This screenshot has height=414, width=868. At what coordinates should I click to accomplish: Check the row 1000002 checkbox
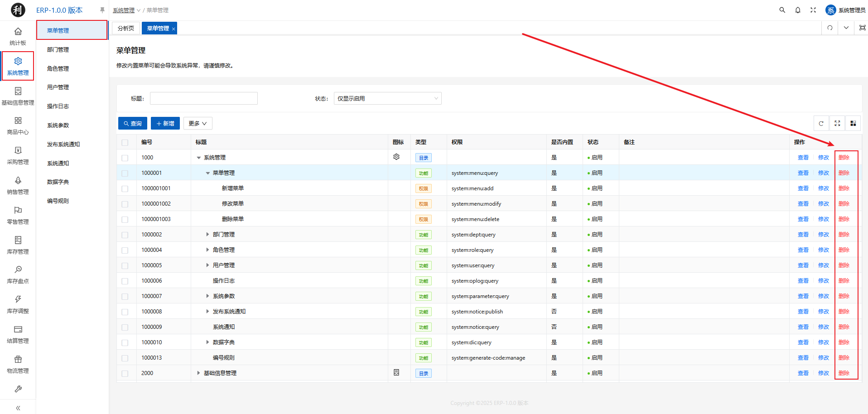(x=125, y=235)
